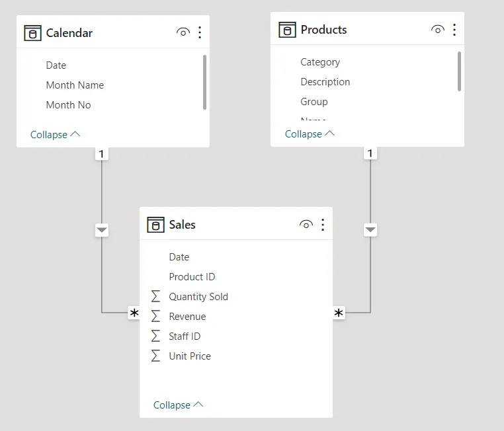
Task: Open Sales table more options menu
Action: pyautogui.click(x=323, y=225)
